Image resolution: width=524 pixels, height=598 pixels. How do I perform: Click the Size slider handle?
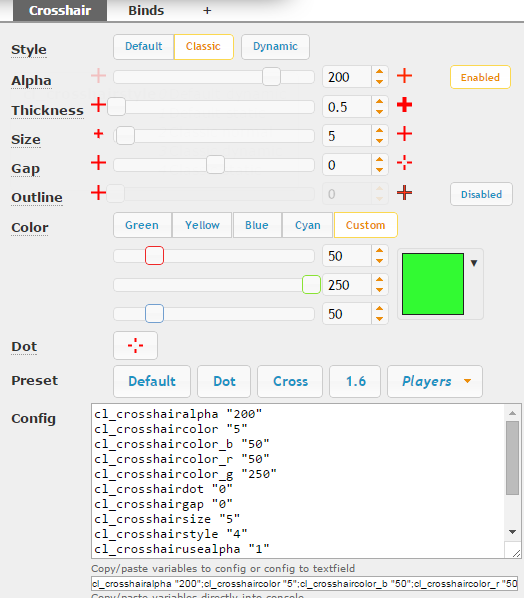pos(125,135)
